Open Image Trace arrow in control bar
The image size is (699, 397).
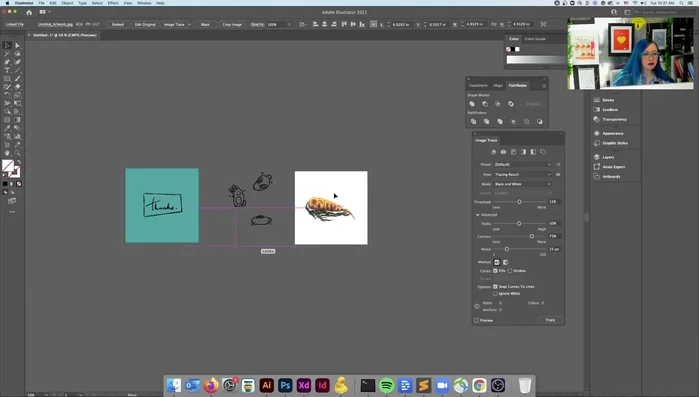189,25
